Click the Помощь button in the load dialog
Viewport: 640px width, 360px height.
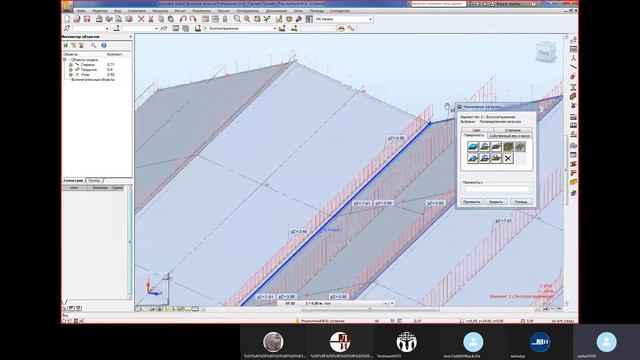(x=521, y=202)
